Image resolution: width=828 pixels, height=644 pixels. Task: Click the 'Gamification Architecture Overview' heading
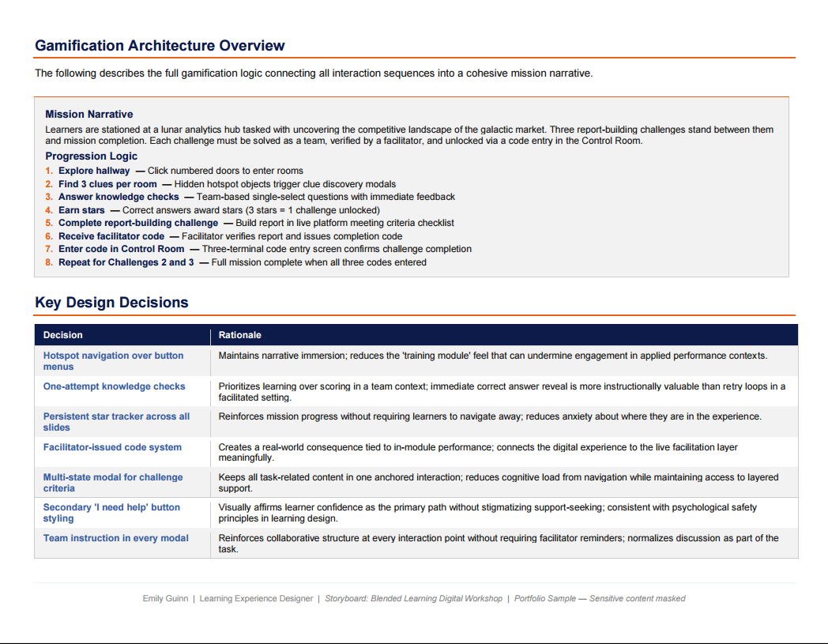[160, 46]
